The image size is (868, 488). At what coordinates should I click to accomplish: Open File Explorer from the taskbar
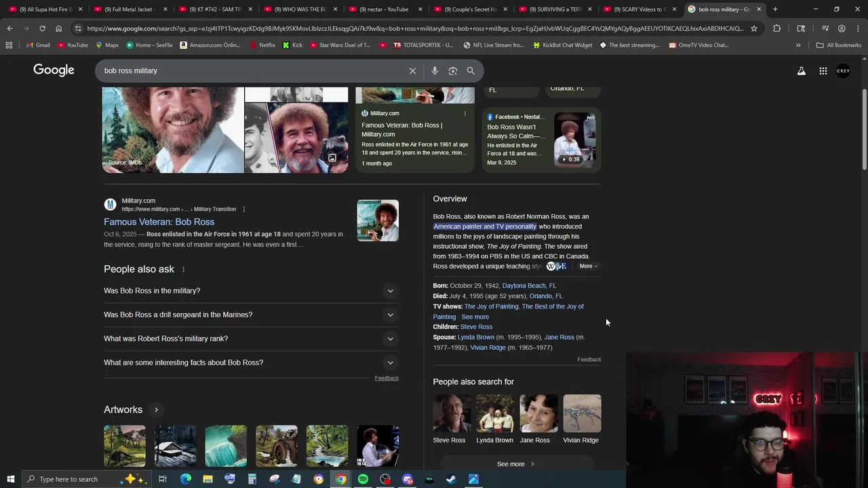(208, 479)
